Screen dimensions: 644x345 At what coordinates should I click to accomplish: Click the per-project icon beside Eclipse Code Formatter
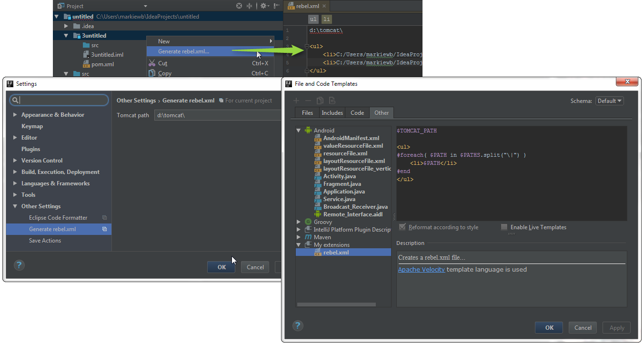[x=104, y=218]
